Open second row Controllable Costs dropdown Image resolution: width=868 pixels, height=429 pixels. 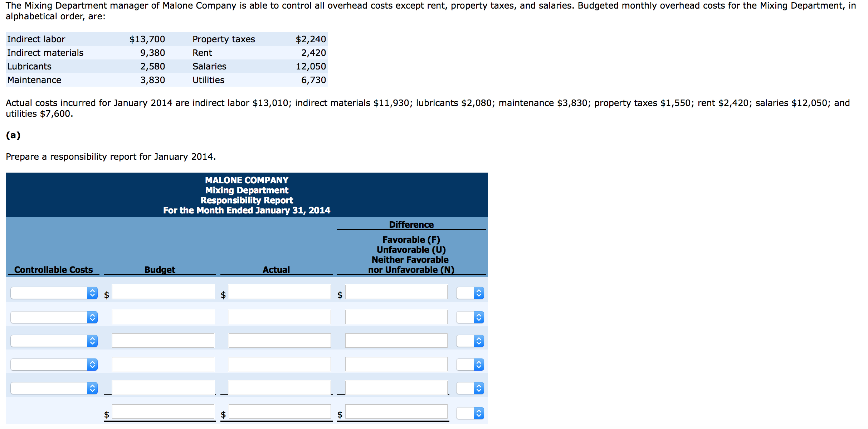pyautogui.click(x=54, y=317)
